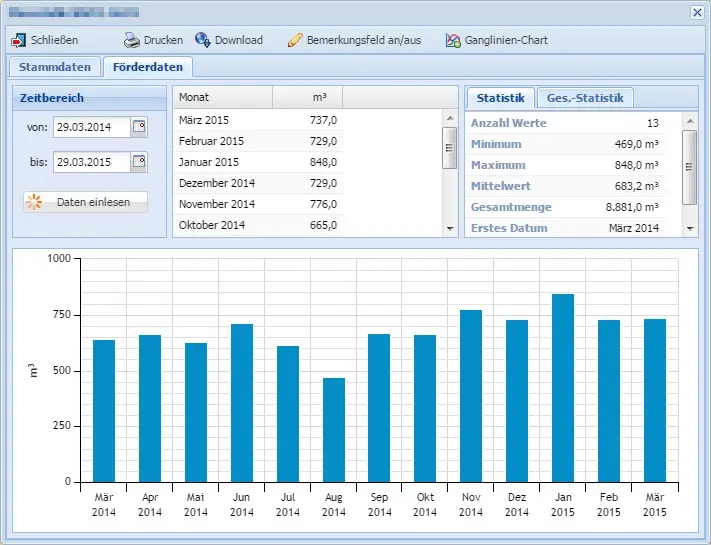Click the Mär 2014 bar in chart
This screenshot has height=545, width=711.
(104, 411)
